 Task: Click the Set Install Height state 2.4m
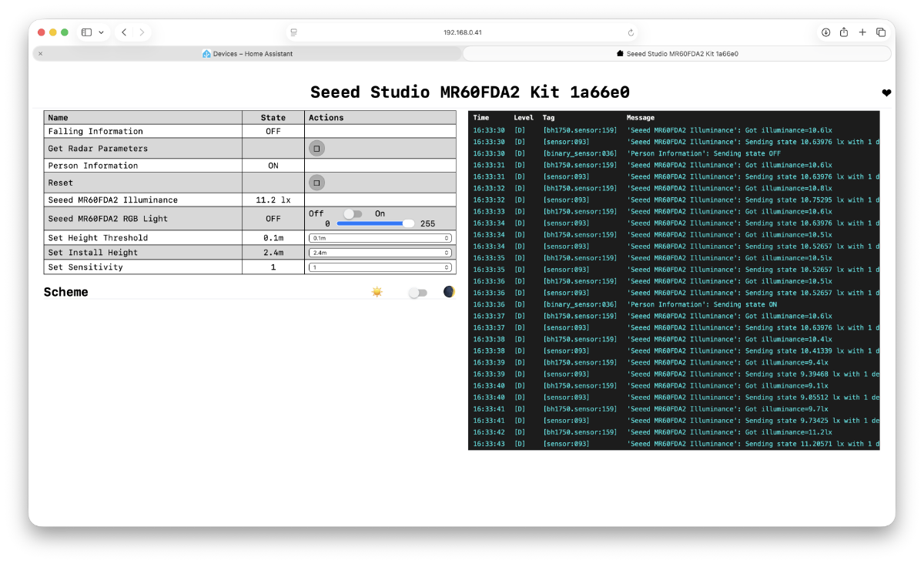(273, 253)
